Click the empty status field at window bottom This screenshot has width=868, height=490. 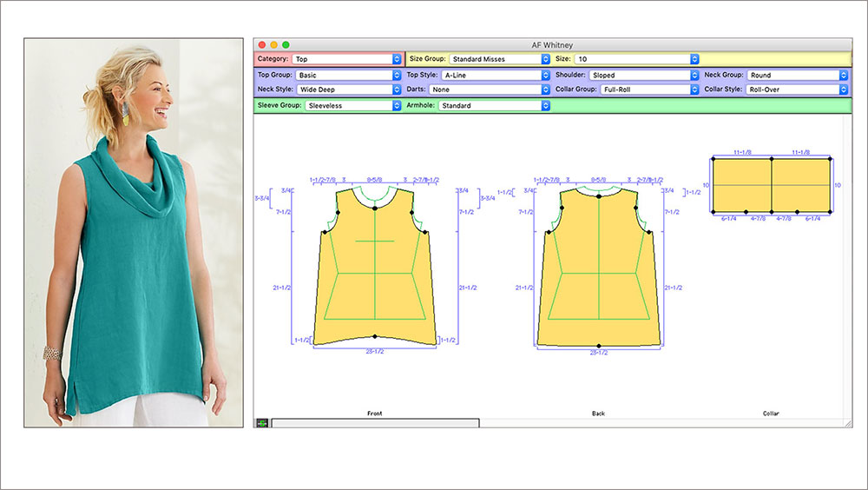pos(375,423)
